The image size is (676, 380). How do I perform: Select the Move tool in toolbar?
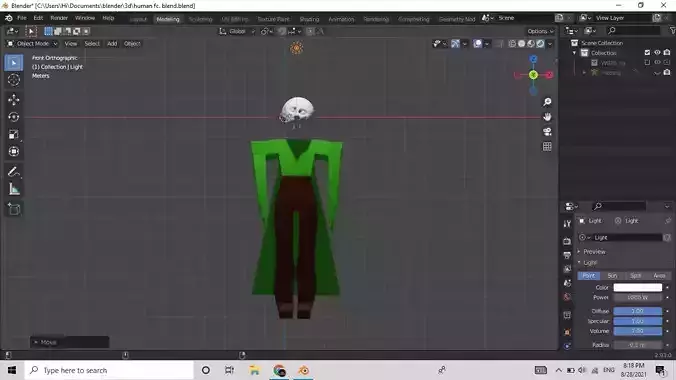tap(14, 100)
